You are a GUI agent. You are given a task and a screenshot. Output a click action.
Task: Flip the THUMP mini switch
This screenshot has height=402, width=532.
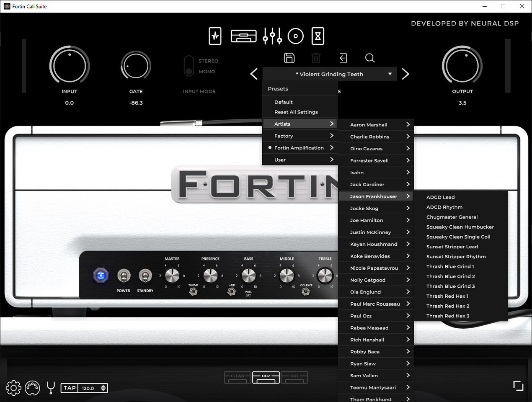pos(193,291)
